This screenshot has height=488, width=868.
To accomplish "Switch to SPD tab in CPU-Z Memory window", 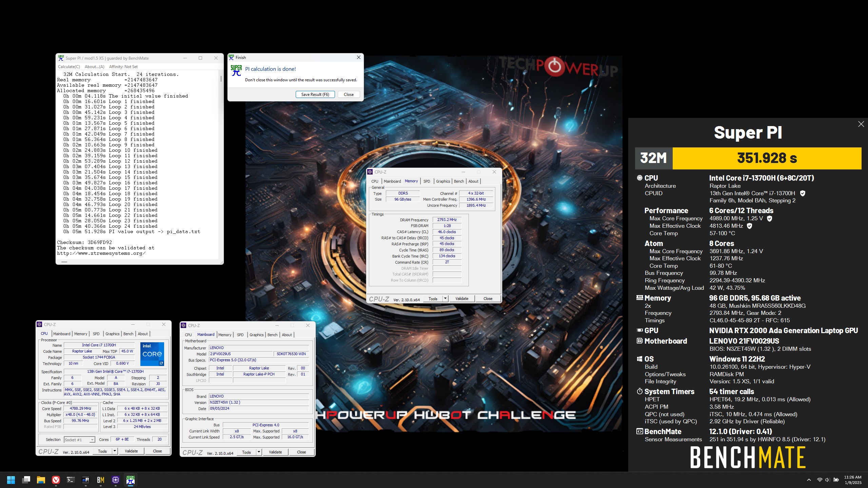I will (x=427, y=181).
